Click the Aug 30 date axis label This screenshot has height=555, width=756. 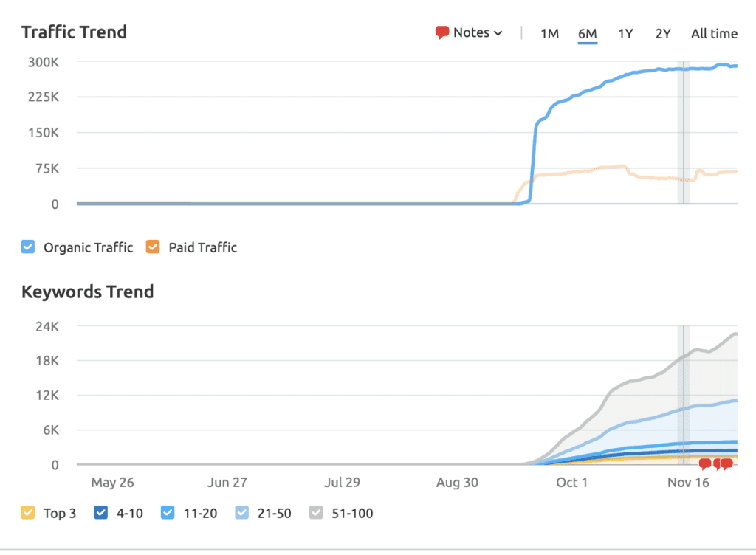[457, 482]
